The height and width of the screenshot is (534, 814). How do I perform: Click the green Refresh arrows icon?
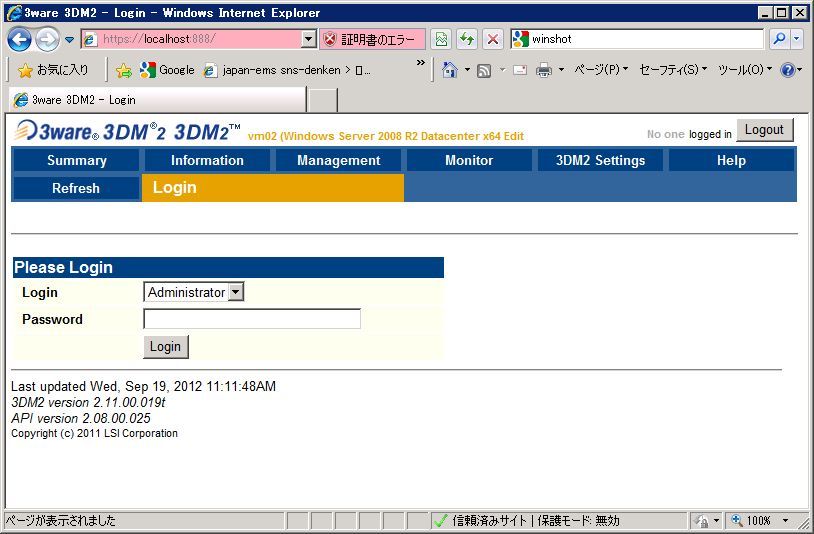pos(467,39)
